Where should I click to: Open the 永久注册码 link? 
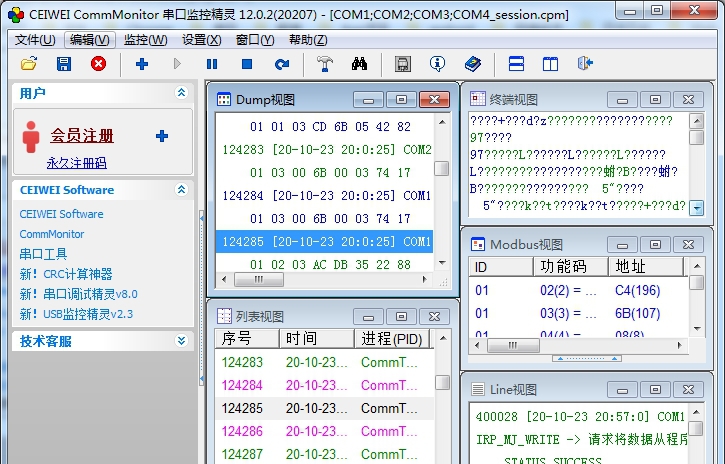click(x=77, y=163)
